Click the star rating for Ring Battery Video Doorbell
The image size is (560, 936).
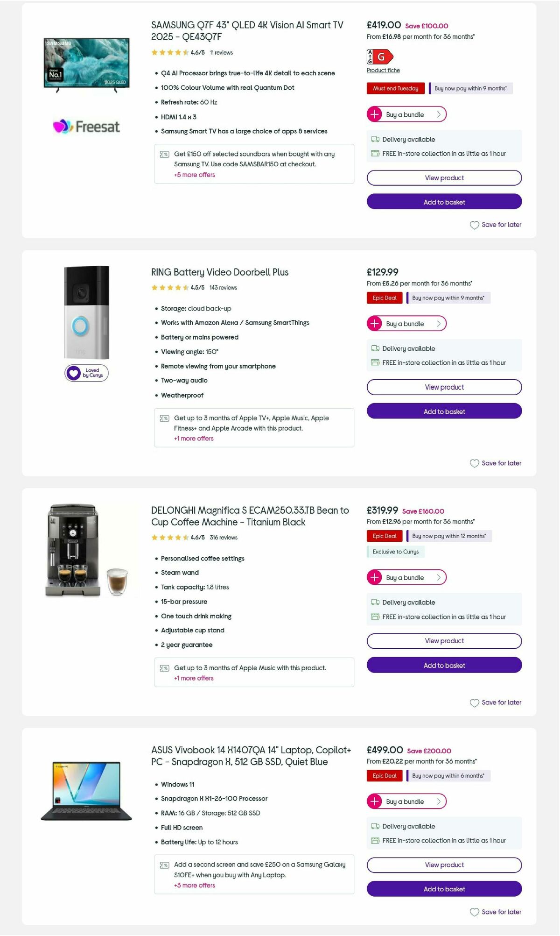tap(168, 287)
